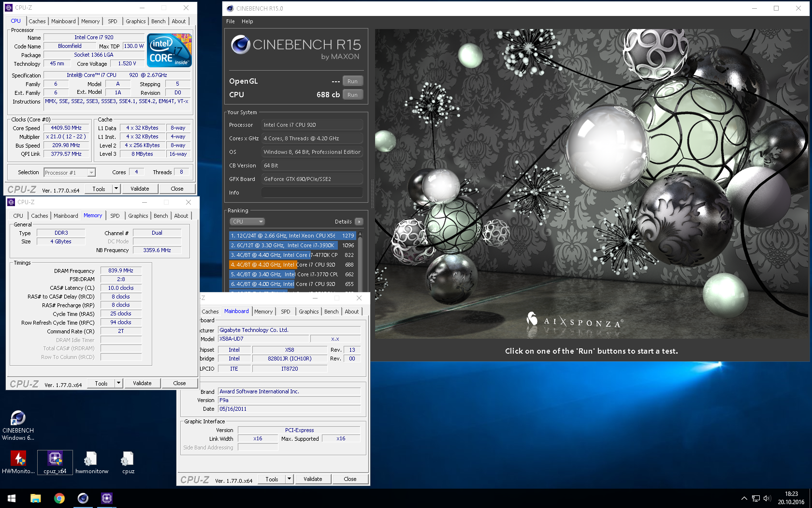Switch to CPU-Z taskbar icon
The height and width of the screenshot is (508, 812).
click(107, 498)
